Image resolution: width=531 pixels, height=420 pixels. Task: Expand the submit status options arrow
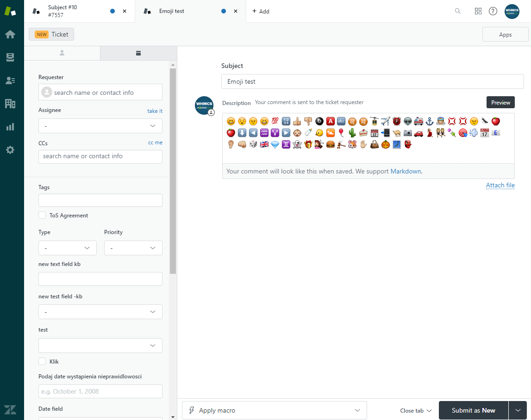click(x=518, y=410)
